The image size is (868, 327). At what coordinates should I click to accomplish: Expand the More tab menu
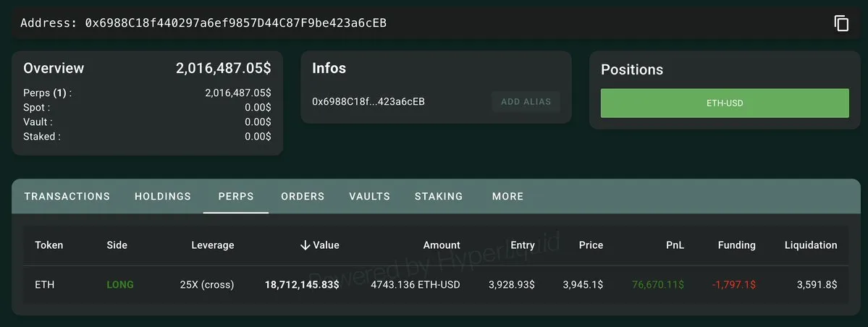click(x=507, y=196)
